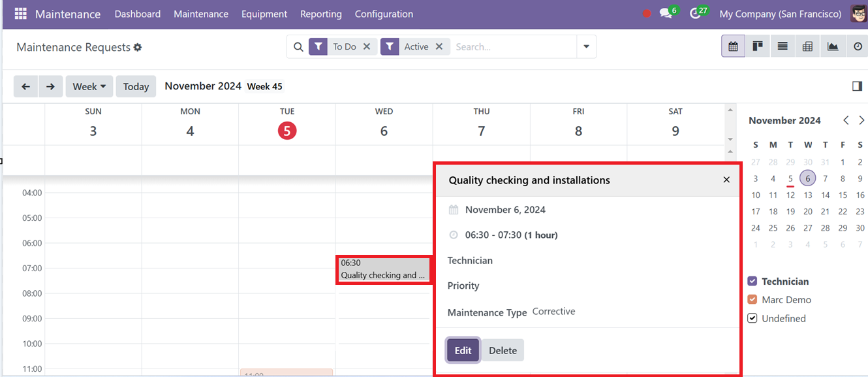Click the search magnifier icon

[x=298, y=46]
